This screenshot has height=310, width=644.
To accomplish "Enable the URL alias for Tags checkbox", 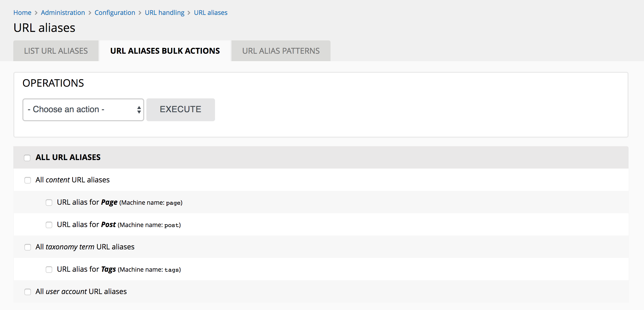I will point(49,270).
